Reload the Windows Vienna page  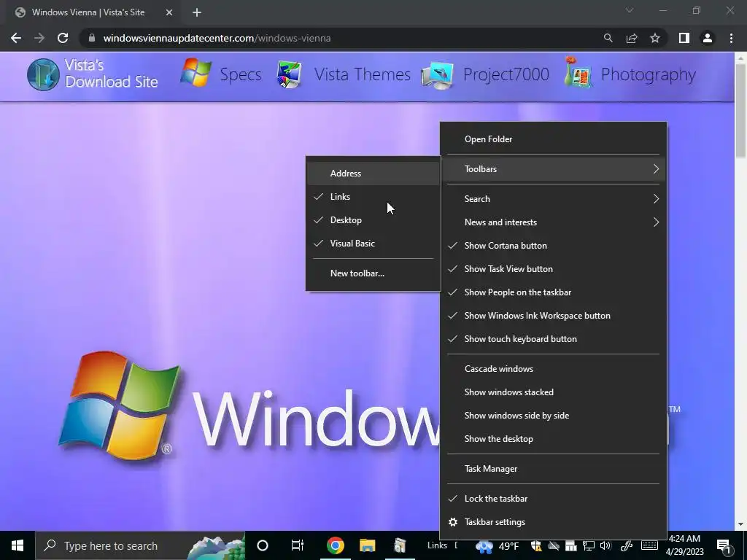tap(63, 38)
